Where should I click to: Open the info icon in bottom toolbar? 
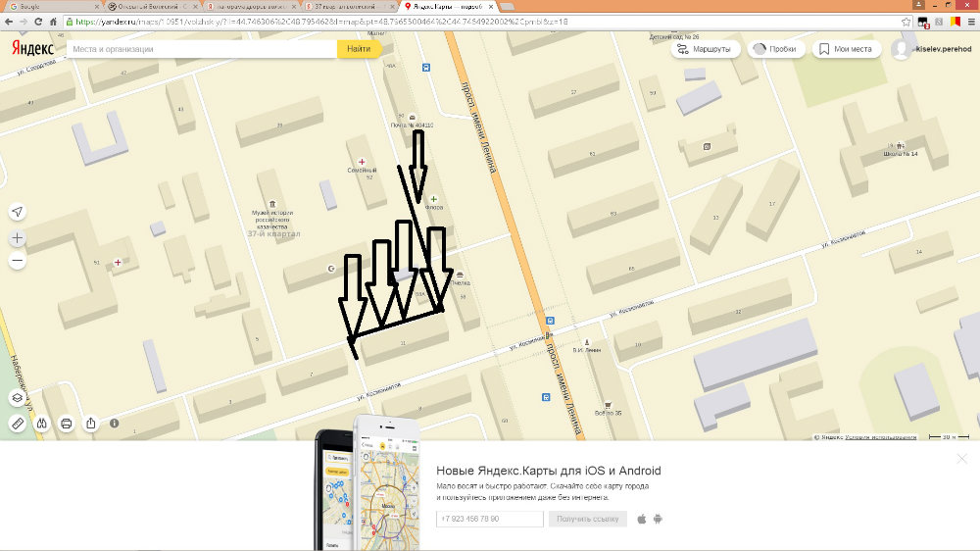115,424
